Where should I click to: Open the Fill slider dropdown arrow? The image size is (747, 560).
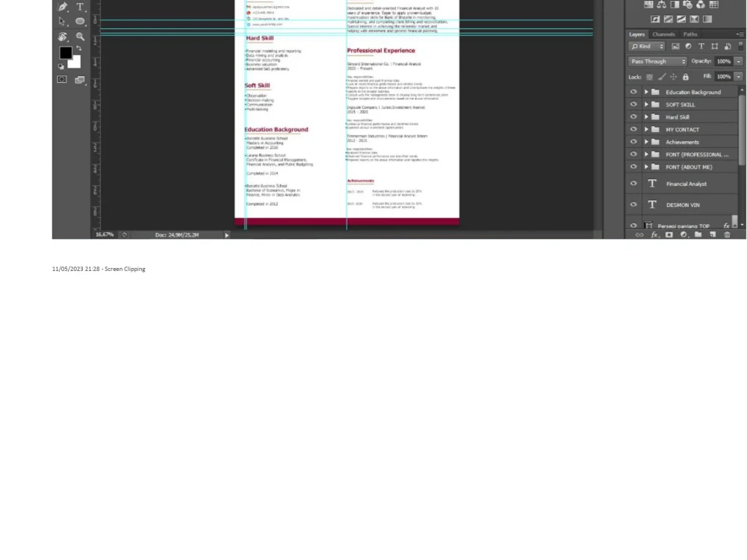pos(739,77)
